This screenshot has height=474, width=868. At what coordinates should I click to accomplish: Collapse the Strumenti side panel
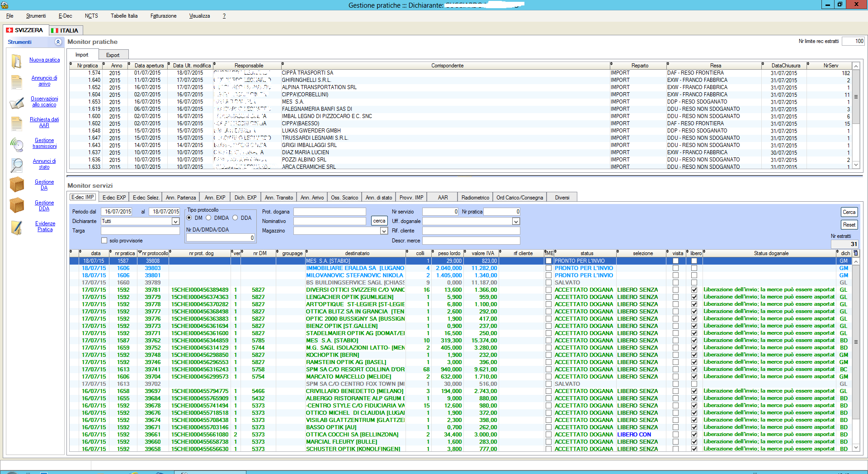pyautogui.click(x=58, y=42)
